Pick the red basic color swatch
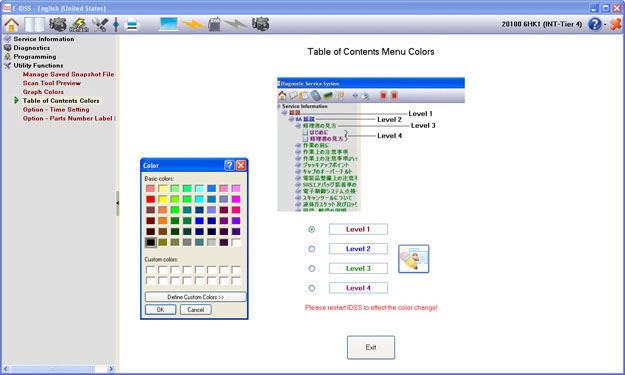Viewport: 625px width, 375px height. [x=151, y=199]
